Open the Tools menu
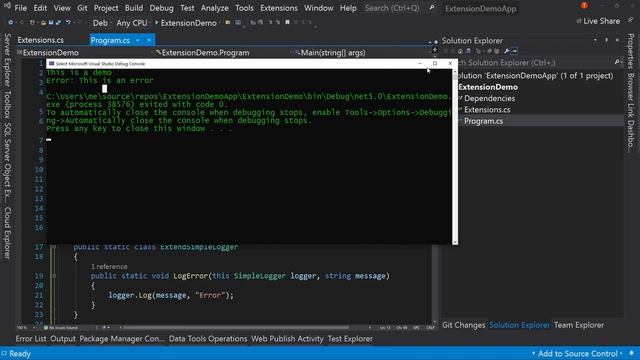This screenshot has height=360, width=640. click(x=244, y=8)
